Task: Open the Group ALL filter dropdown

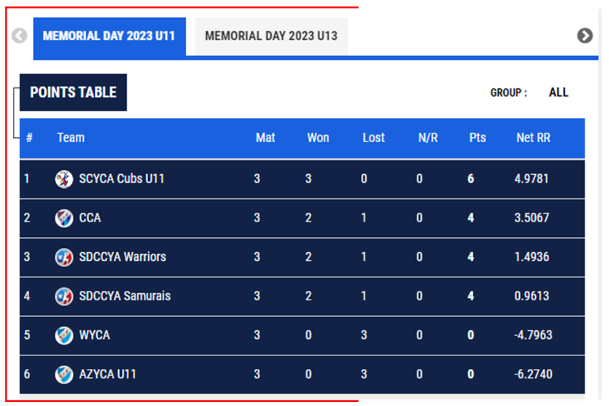Action: tap(558, 92)
